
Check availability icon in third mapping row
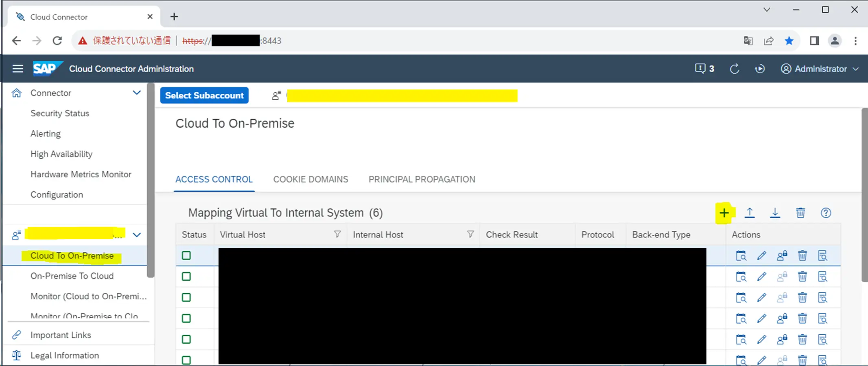741,298
